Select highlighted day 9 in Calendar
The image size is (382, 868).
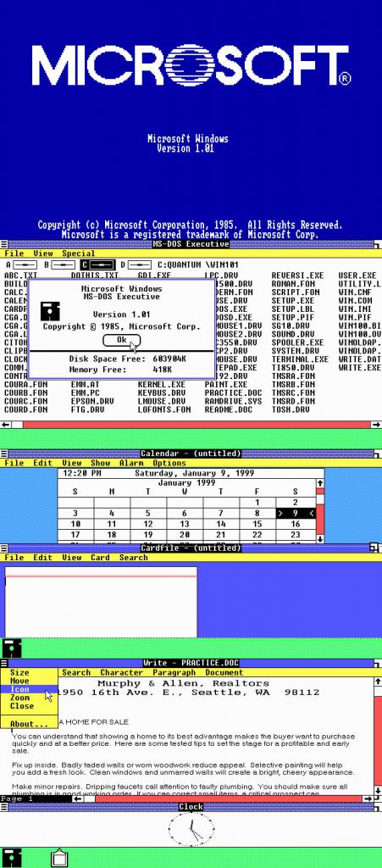tap(296, 514)
